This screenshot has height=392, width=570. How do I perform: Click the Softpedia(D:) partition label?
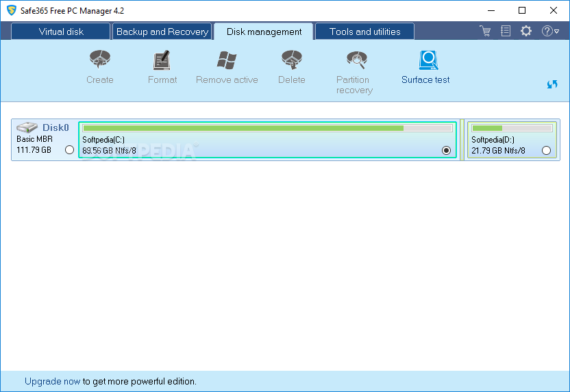point(493,140)
